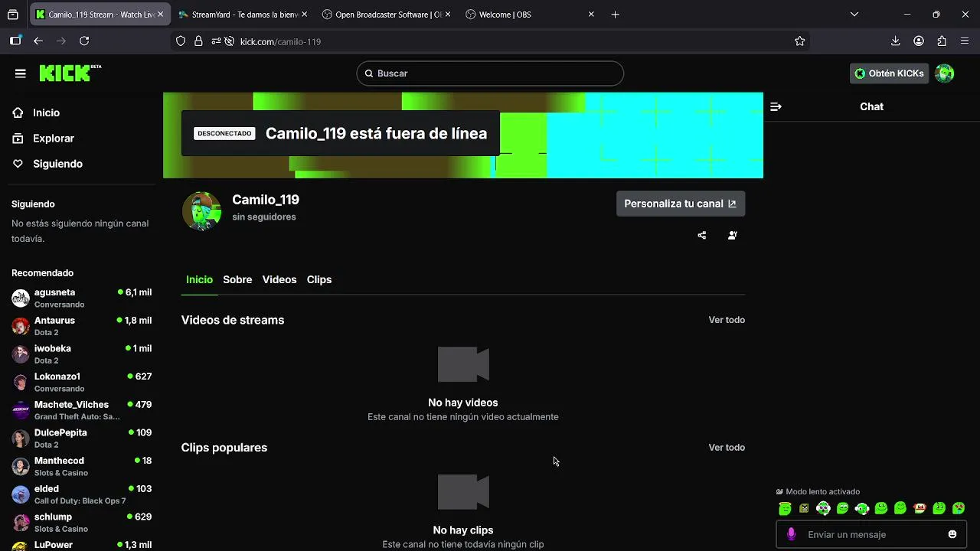
Task: Click Ver todo beside Clips populares
Action: point(727,448)
